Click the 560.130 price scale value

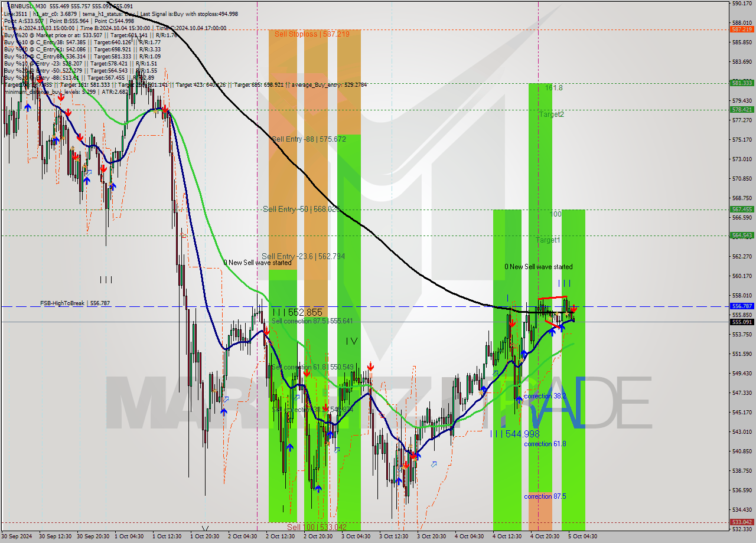coord(742,276)
